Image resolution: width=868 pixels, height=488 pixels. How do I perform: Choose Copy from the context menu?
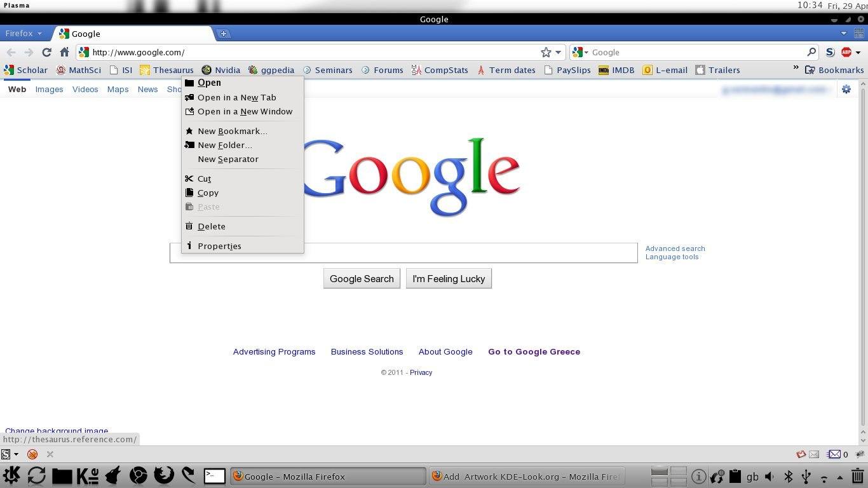click(x=242, y=193)
